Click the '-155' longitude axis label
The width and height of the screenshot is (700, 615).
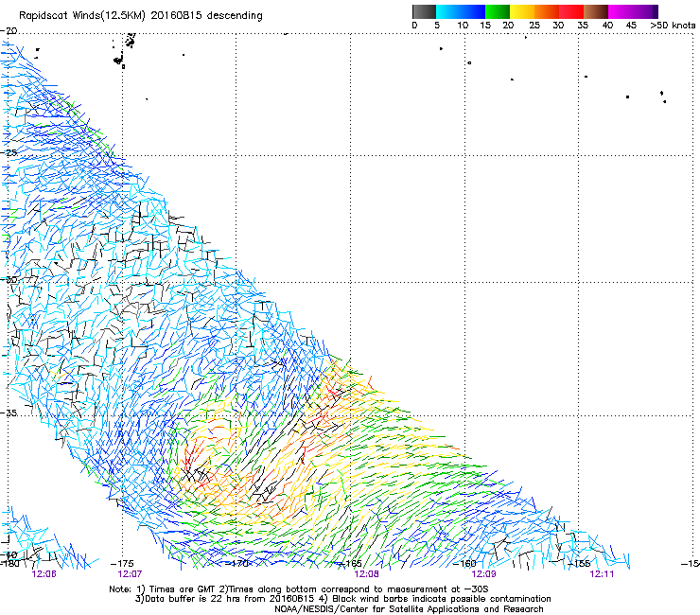579,563
